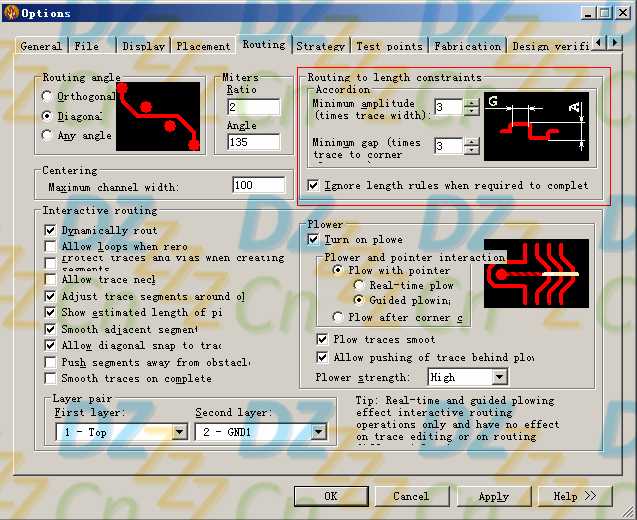Select Plow after corner option
The width and height of the screenshot is (637, 520).
pyautogui.click(x=337, y=317)
